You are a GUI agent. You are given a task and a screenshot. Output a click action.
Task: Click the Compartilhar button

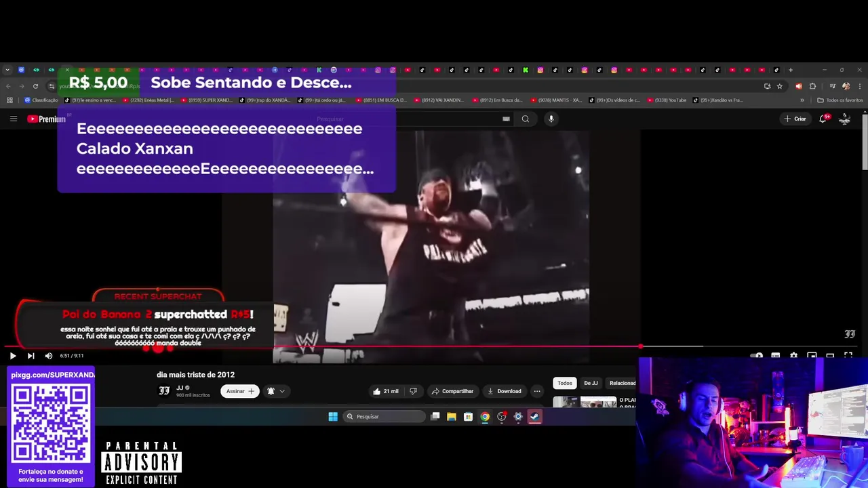(452, 391)
